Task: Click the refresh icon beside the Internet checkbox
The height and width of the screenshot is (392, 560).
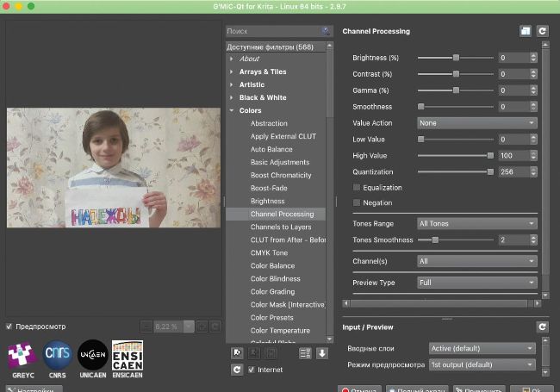Action: [x=237, y=370]
